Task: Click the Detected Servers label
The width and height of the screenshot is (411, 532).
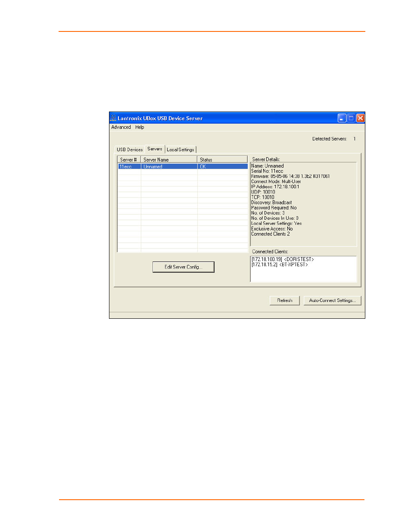Action: [330, 139]
